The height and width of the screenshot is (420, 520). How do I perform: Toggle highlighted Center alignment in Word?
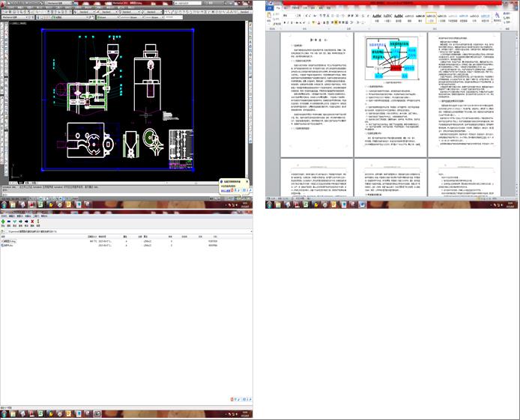[336, 22]
